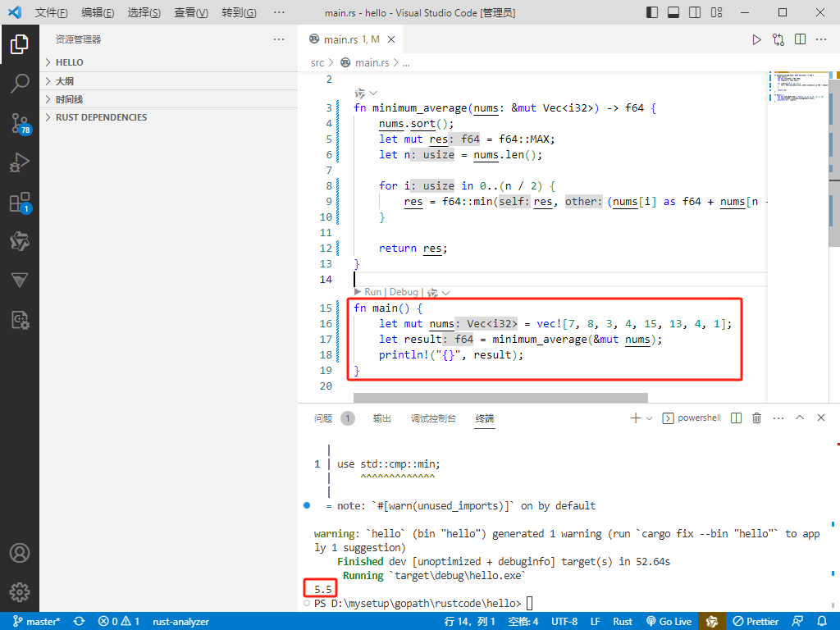Split the editor to the right
Screen dimensions: 840x630
tap(801, 39)
